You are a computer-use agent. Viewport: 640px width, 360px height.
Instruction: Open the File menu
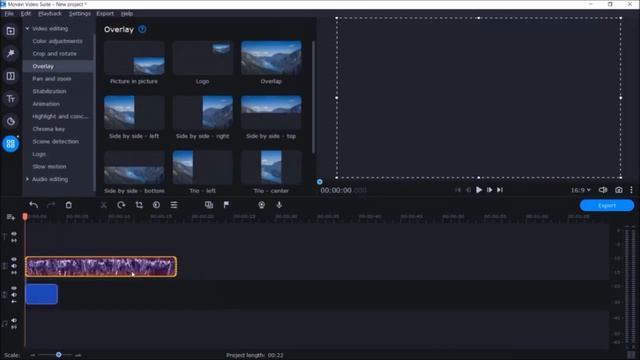(9, 13)
